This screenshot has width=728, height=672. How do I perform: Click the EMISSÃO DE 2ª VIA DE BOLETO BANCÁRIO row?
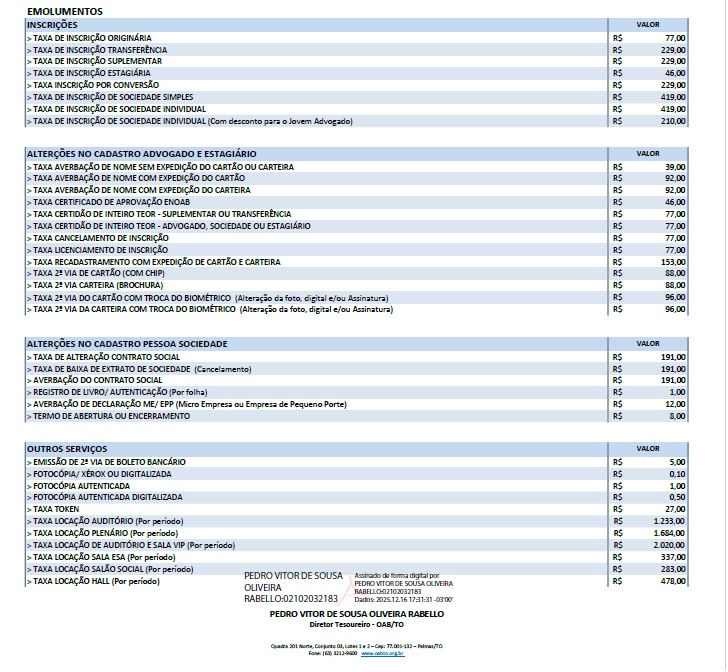[108, 461]
